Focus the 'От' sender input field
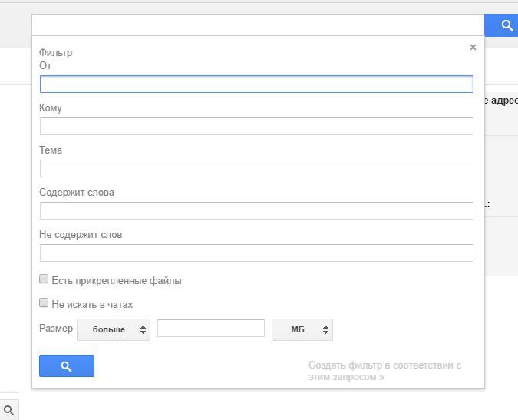 click(256, 84)
